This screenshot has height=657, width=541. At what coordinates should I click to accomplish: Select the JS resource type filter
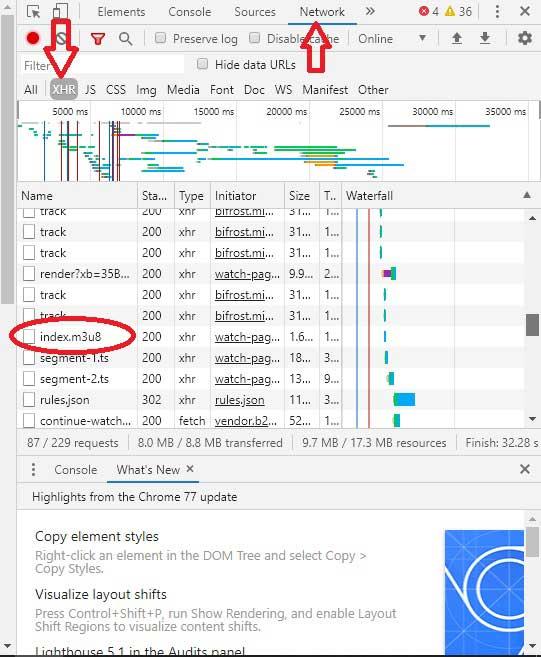(x=91, y=90)
